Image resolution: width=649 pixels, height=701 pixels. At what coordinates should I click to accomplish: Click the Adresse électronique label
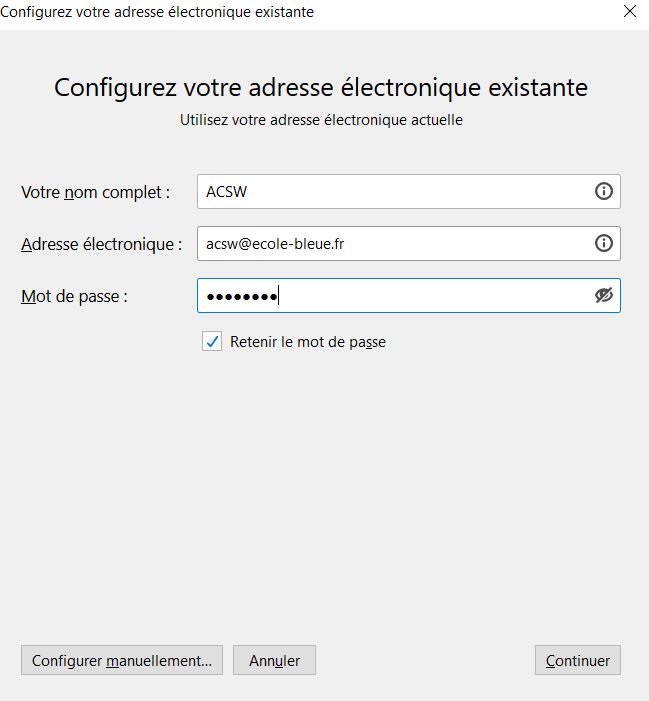(x=101, y=244)
